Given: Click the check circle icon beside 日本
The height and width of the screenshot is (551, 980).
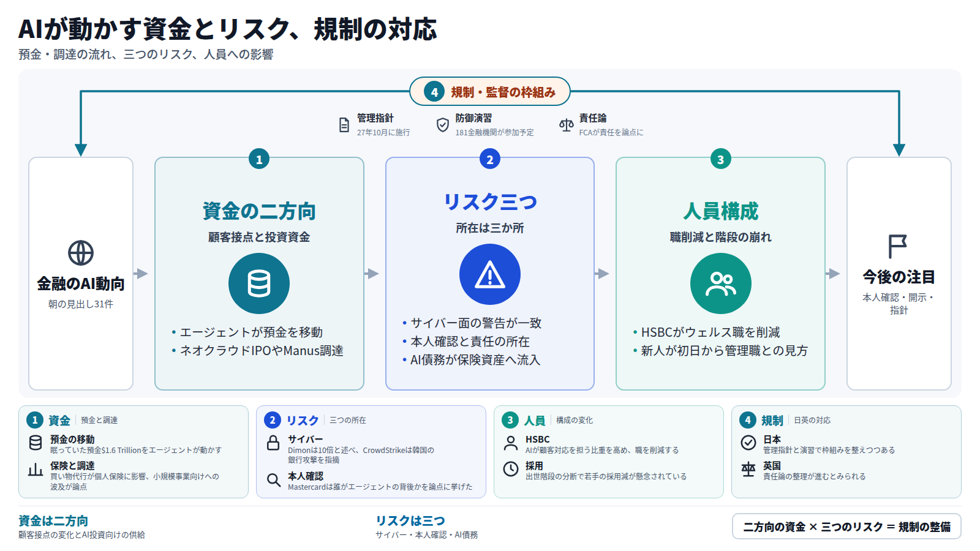Looking at the screenshot, I should (748, 443).
